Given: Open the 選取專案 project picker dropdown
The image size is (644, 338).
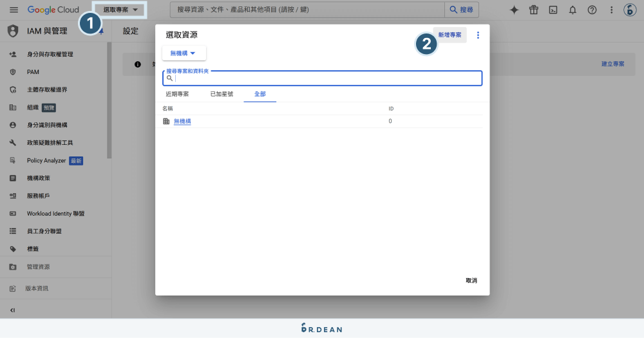Looking at the screenshot, I should coord(120,10).
